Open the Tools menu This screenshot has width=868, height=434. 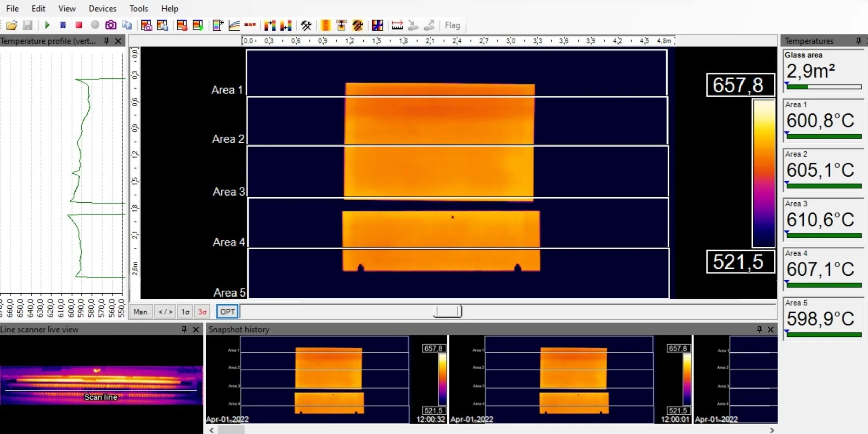[x=139, y=9]
